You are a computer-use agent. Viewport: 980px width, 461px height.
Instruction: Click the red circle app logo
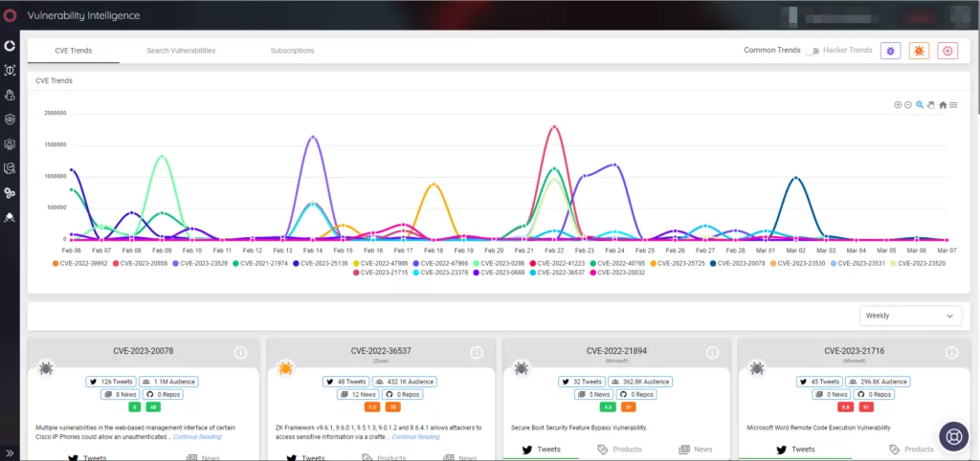point(10,15)
